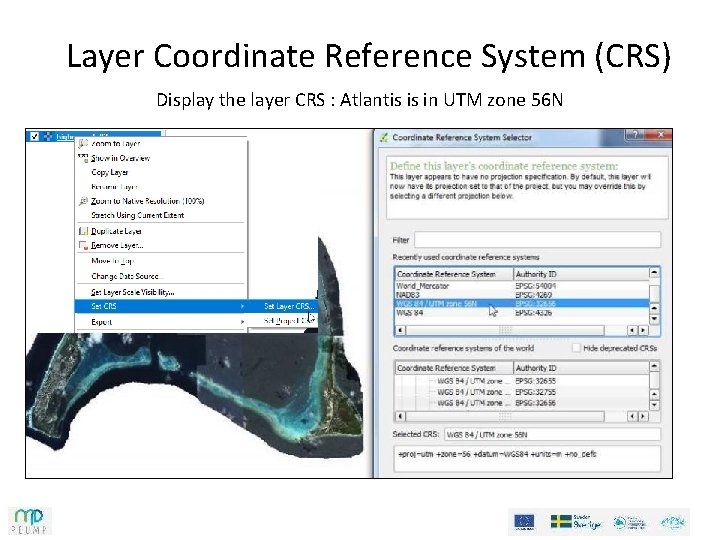Click recent list vertical scrollbar down arrow
Viewport: 720px width, 540px height.
click(654, 319)
